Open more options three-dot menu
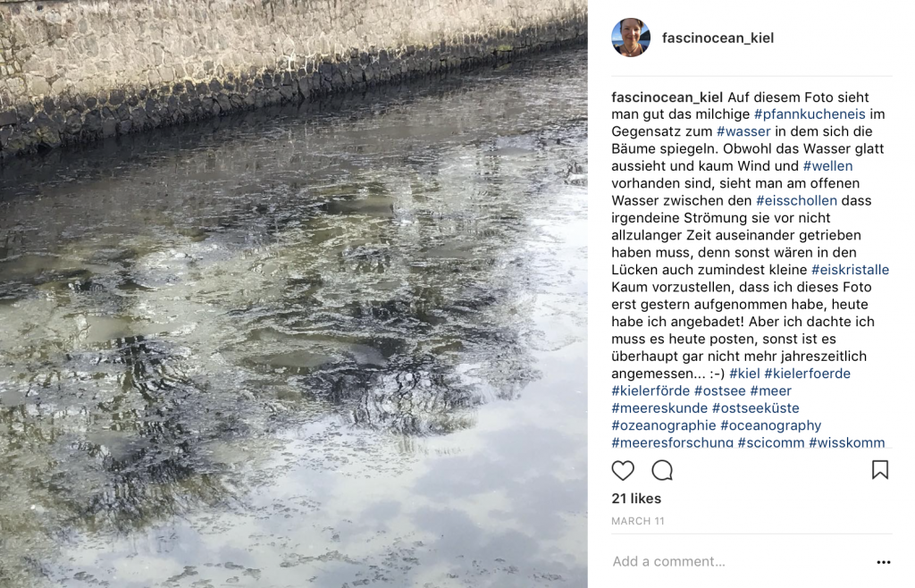This screenshot has width=915, height=588. [884, 562]
